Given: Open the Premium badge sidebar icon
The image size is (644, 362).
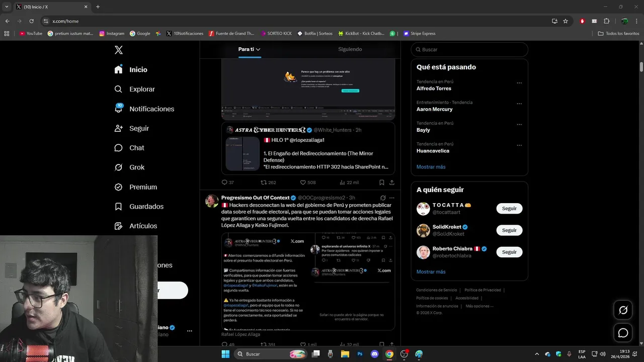Looking at the screenshot, I should (118, 187).
